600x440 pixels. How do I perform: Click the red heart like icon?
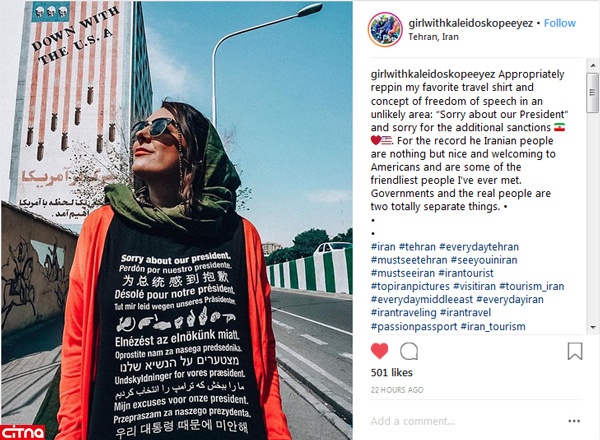pyautogui.click(x=379, y=351)
